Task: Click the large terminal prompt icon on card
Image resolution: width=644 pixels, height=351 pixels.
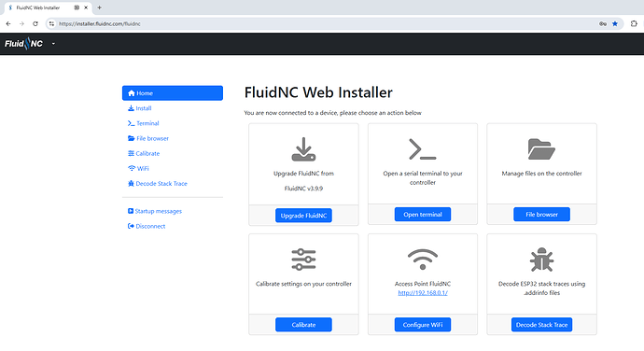Action: (423, 149)
